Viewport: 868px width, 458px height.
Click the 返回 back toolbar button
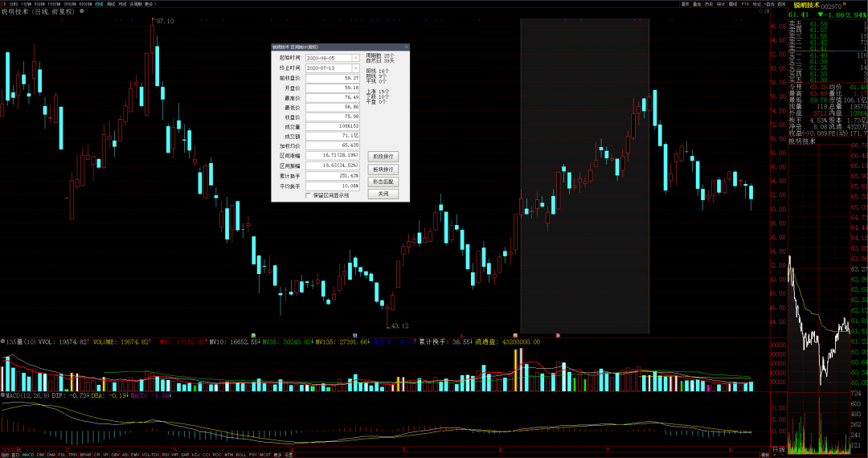click(x=781, y=4)
